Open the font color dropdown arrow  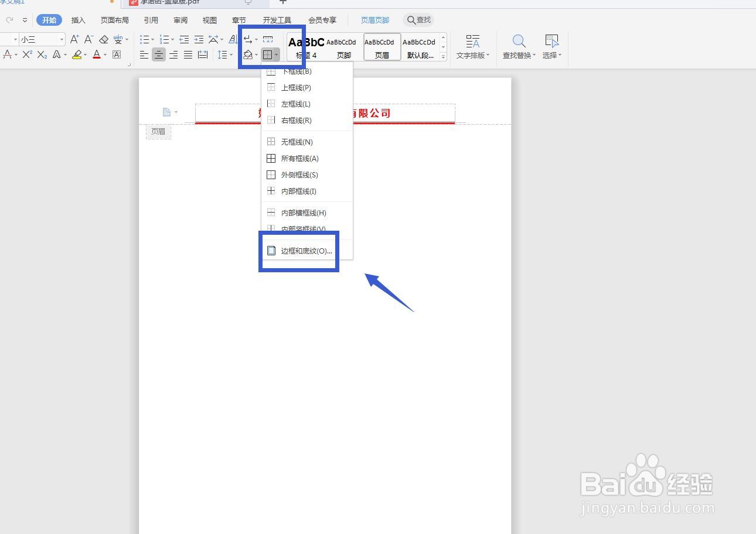click(104, 56)
